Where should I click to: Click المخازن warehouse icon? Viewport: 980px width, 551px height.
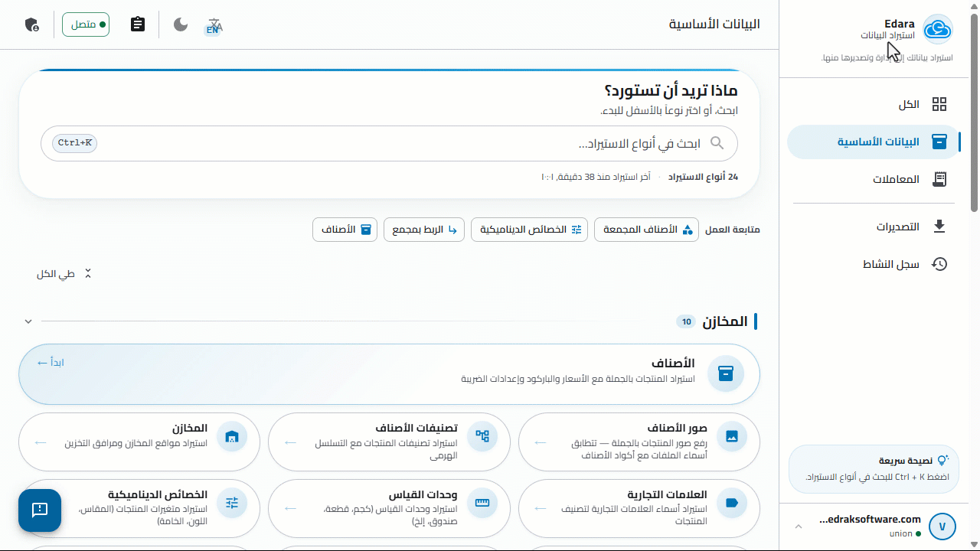click(232, 437)
